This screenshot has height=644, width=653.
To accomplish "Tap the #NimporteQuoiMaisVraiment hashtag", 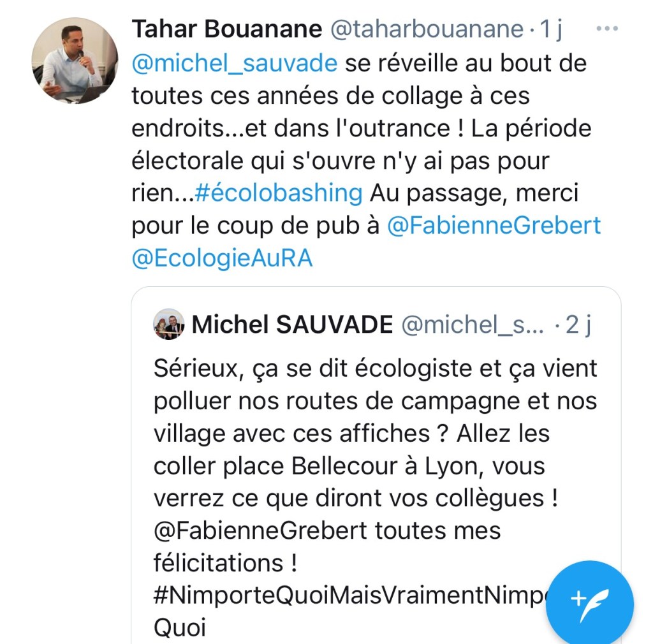I will [x=344, y=596].
